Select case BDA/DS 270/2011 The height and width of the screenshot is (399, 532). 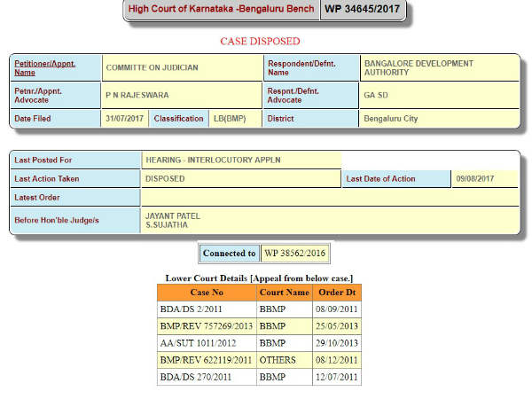tap(196, 378)
